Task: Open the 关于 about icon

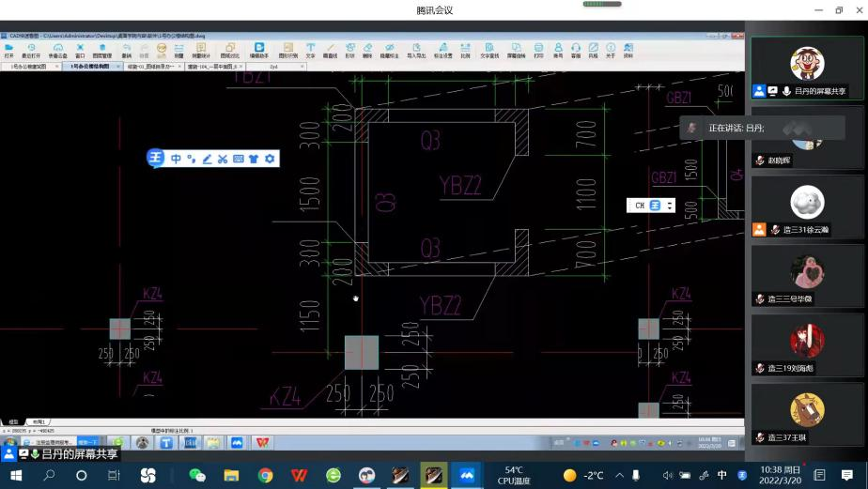Action: 611,51
